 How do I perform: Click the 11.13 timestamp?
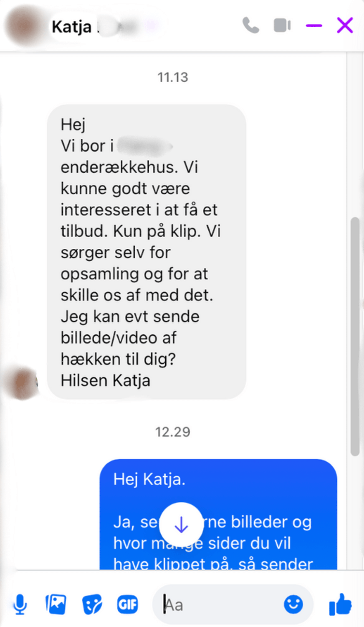point(173,77)
